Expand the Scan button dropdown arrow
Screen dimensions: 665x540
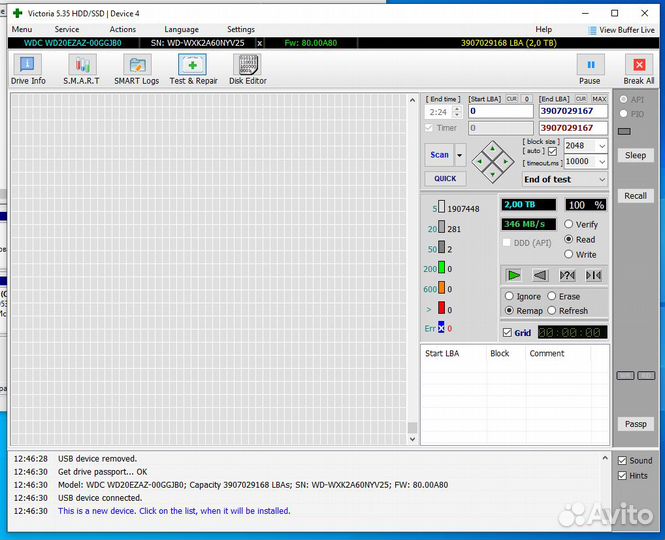[x=460, y=155]
